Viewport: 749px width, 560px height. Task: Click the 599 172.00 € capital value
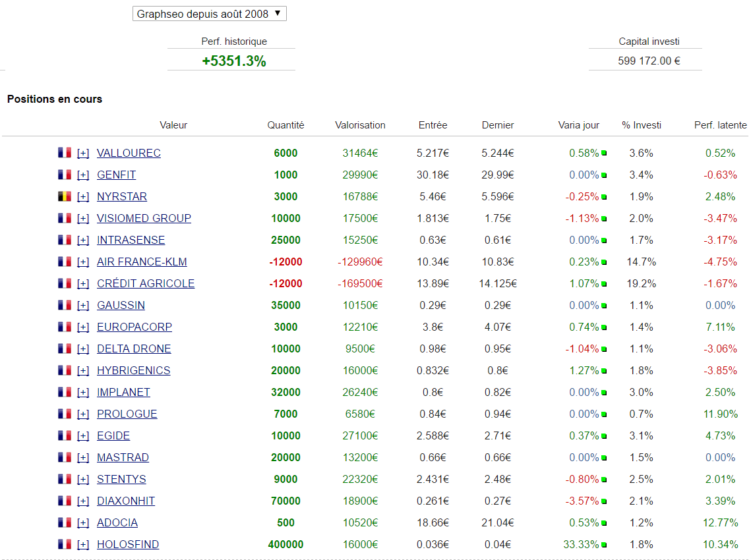click(649, 61)
